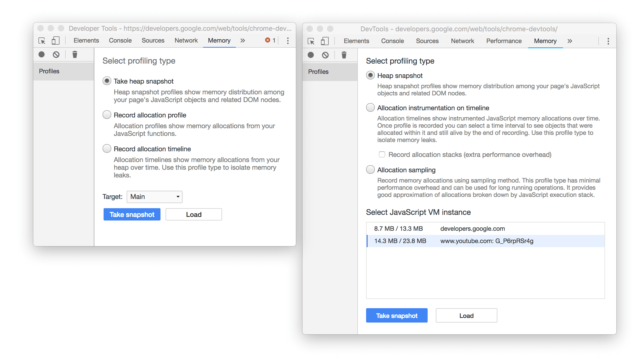The image size is (644, 361).
Task: Click the more tools (chevron) icon on left panel
Action: tap(243, 41)
